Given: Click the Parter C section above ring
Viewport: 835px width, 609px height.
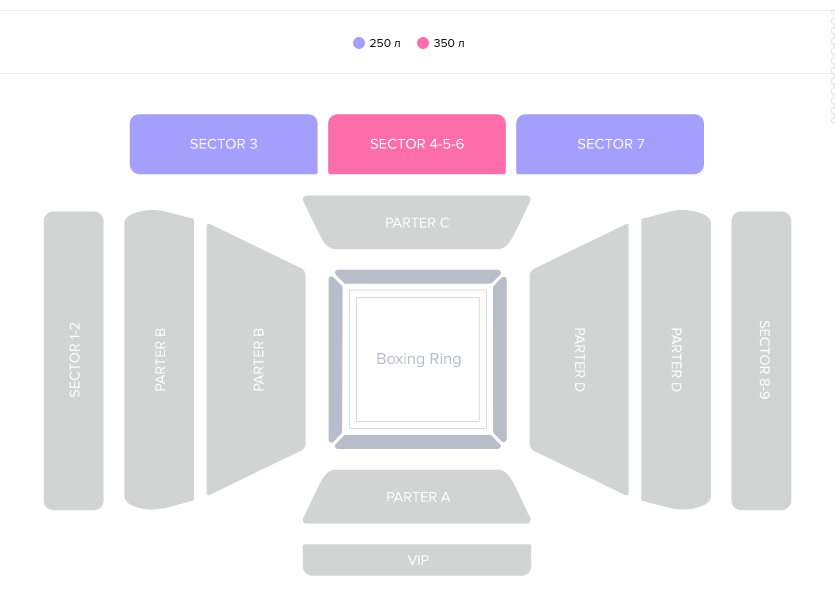Looking at the screenshot, I should 417,223.
